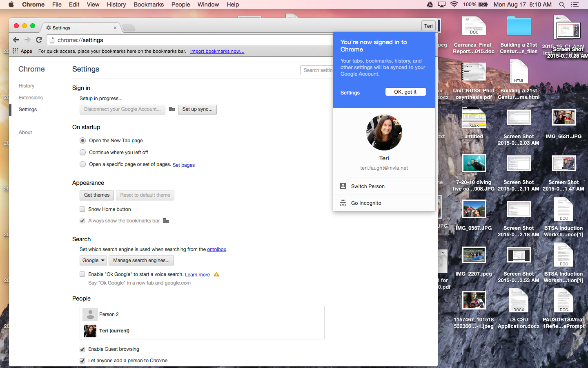Open the File menu
Viewport: 588px width, 368px height.
[57, 4]
